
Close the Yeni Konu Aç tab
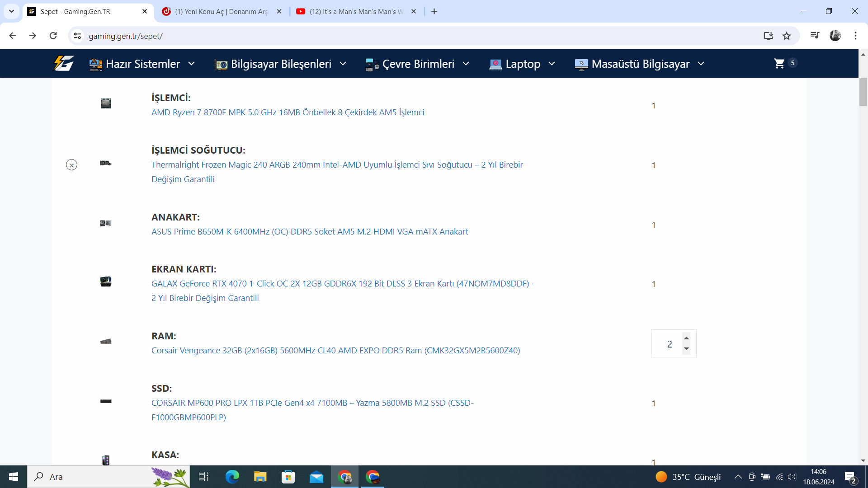tap(279, 11)
